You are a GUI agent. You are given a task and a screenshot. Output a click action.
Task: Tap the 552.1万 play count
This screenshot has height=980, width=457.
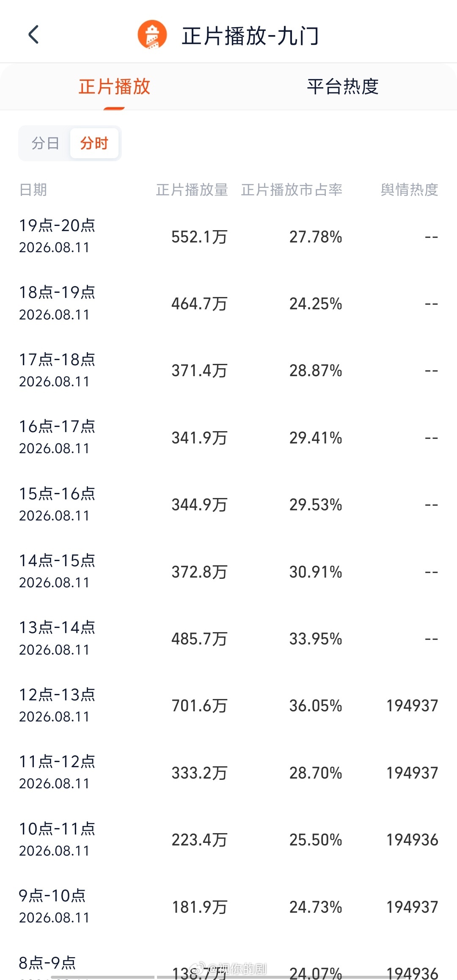point(199,237)
